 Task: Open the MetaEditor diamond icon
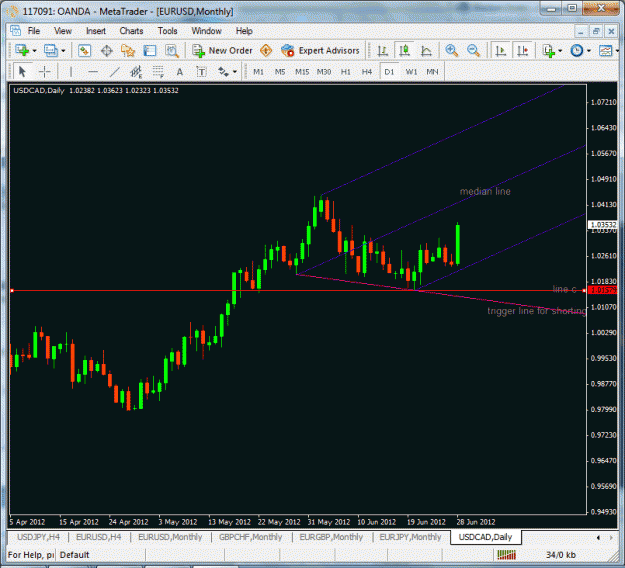pyautogui.click(x=266, y=51)
